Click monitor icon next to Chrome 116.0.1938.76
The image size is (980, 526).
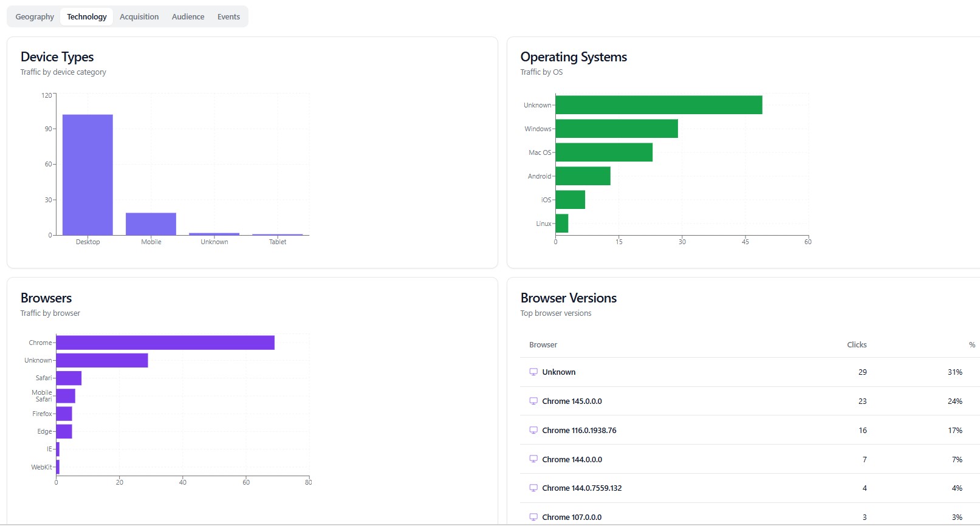coord(533,430)
